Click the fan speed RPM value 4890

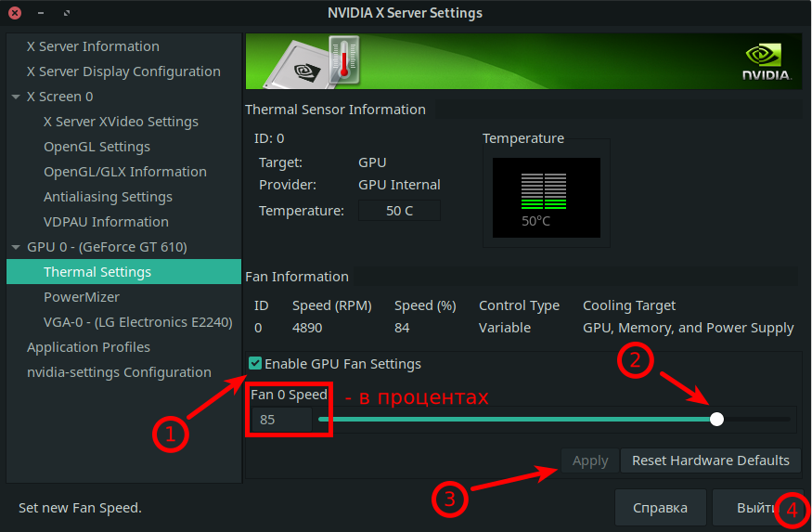pyautogui.click(x=307, y=328)
